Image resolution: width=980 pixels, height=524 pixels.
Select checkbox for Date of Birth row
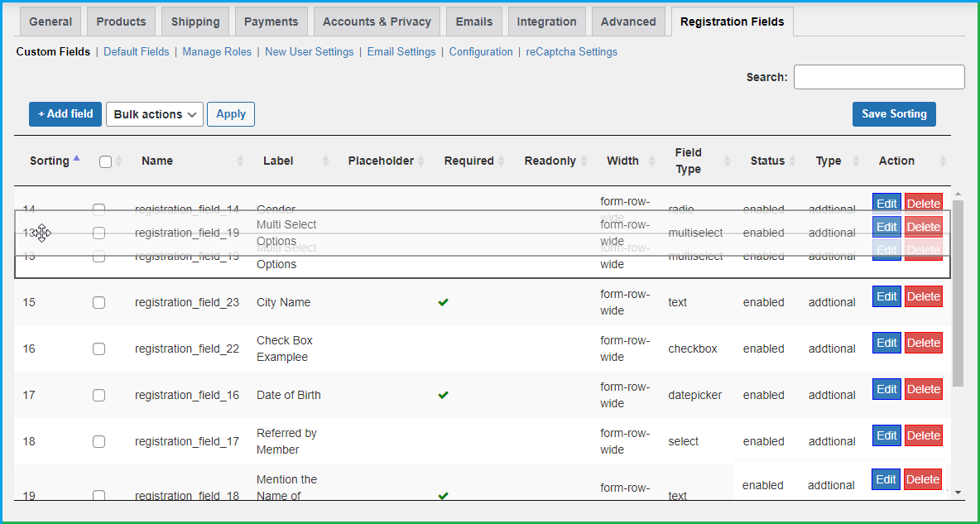click(98, 396)
